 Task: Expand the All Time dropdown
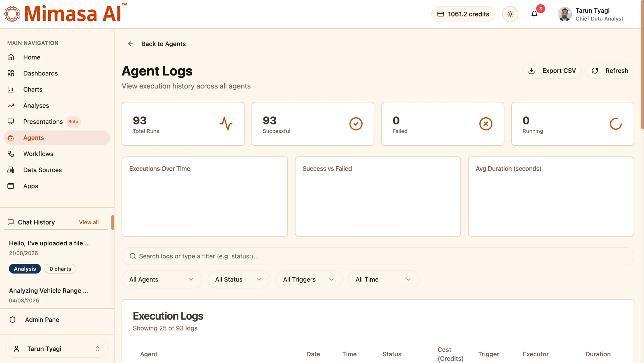(x=383, y=280)
